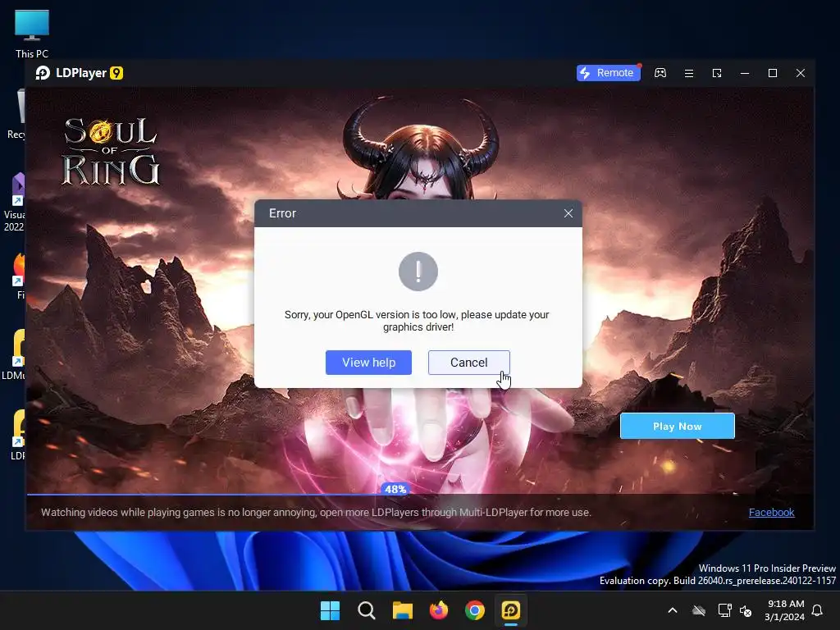Screen dimensions: 840x630
Task: Click the LDPlayer window resize icon
Action: (717, 73)
